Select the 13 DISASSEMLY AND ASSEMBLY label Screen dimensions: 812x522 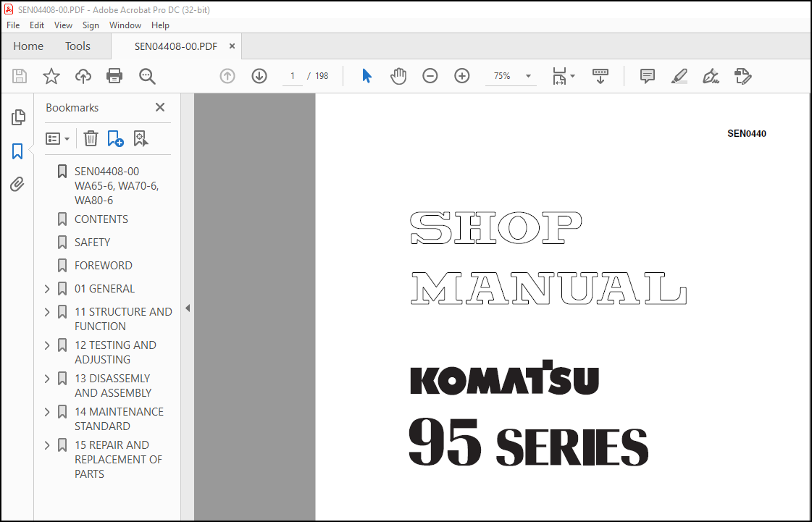tap(113, 386)
